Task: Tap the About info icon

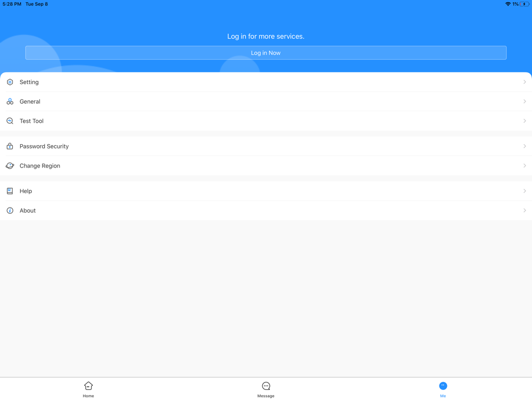Action: [10, 210]
